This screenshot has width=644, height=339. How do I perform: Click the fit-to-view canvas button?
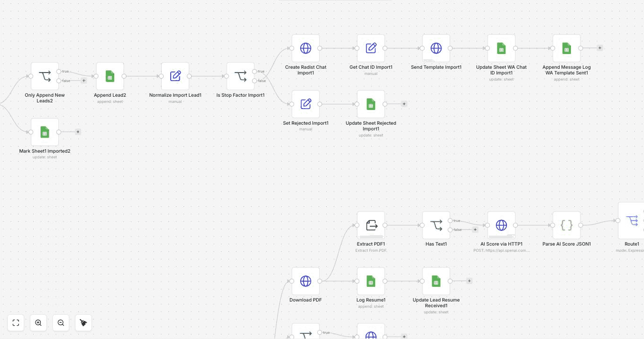click(16, 323)
